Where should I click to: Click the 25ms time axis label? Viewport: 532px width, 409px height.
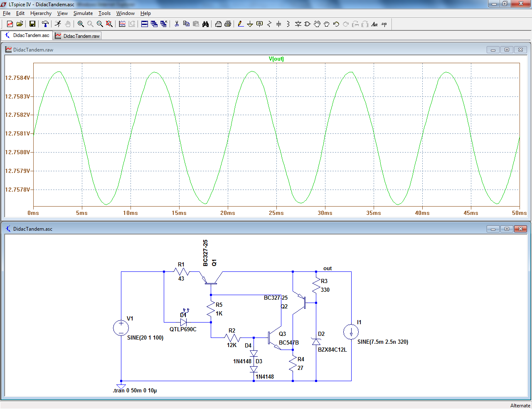tap(276, 213)
